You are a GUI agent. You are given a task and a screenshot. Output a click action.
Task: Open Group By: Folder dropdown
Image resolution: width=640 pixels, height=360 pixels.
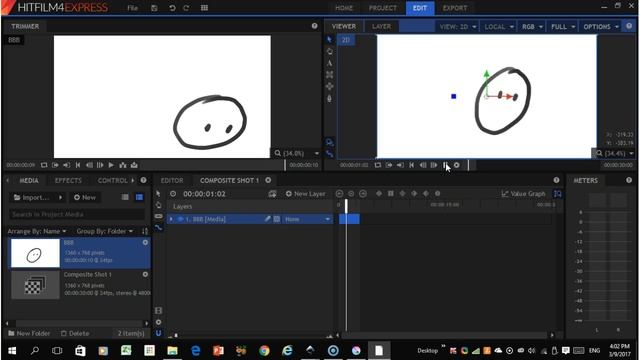pyautogui.click(x=105, y=231)
